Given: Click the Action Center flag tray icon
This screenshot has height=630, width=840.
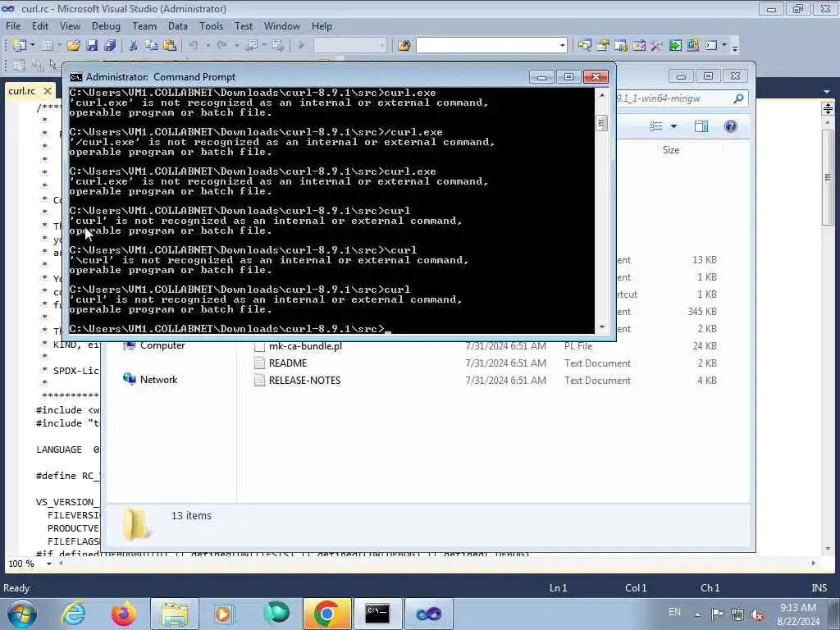Looking at the screenshot, I should 717,614.
